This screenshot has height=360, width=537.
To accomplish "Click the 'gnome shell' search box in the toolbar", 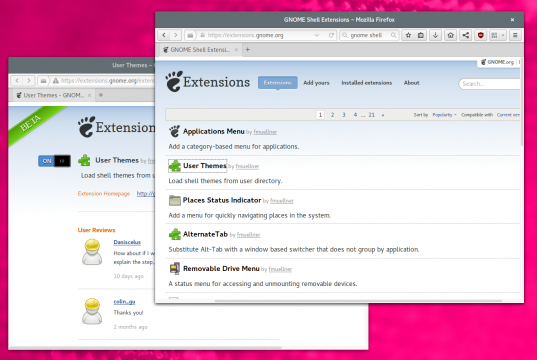I will [x=369, y=35].
